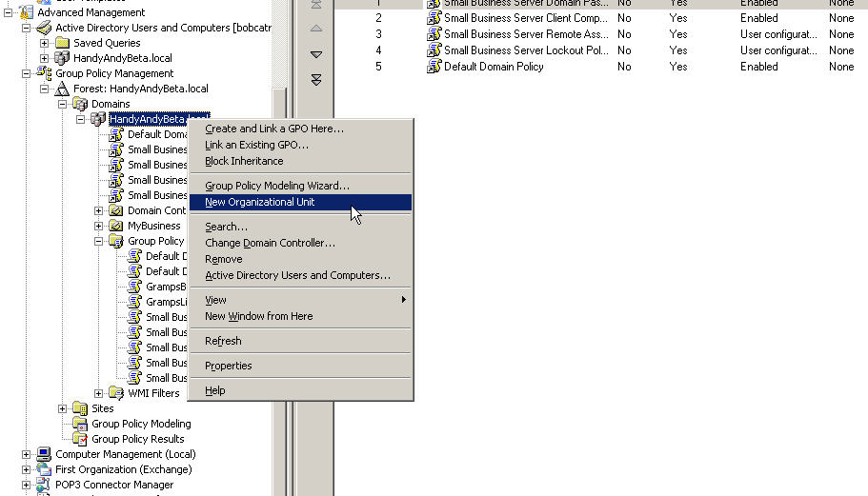Collapse the Advanced Management node
The width and height of the screenshot is (868, 496).
click(x=8, y=12)
